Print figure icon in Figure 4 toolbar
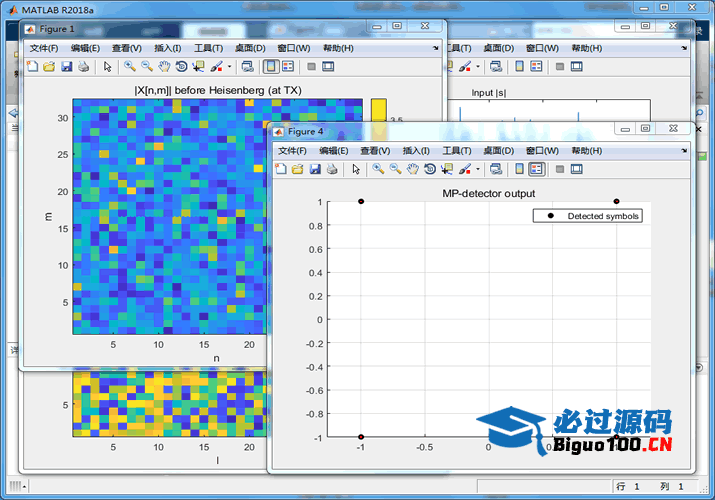715x500 pixels. click(x=332, y=169)
